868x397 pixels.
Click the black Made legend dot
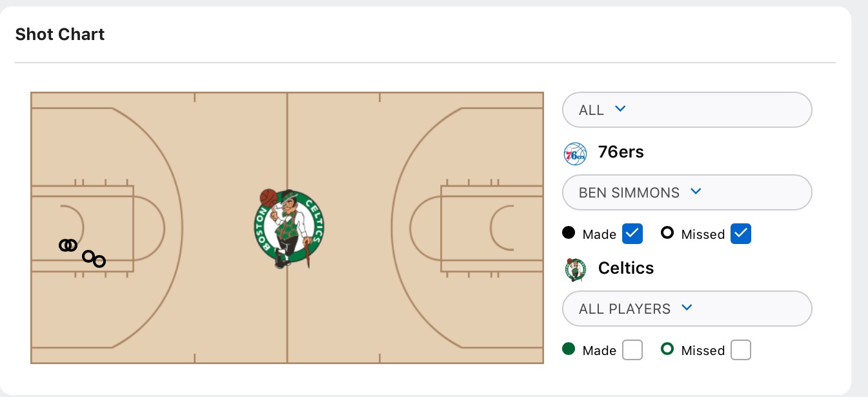pos(569,233)
